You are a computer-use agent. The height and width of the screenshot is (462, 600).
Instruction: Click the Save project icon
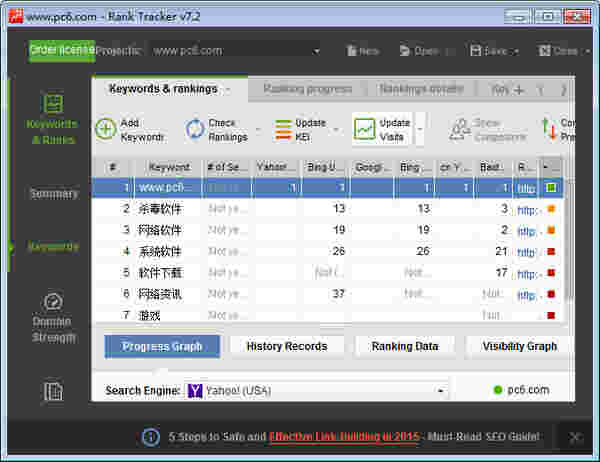[476, 51]
